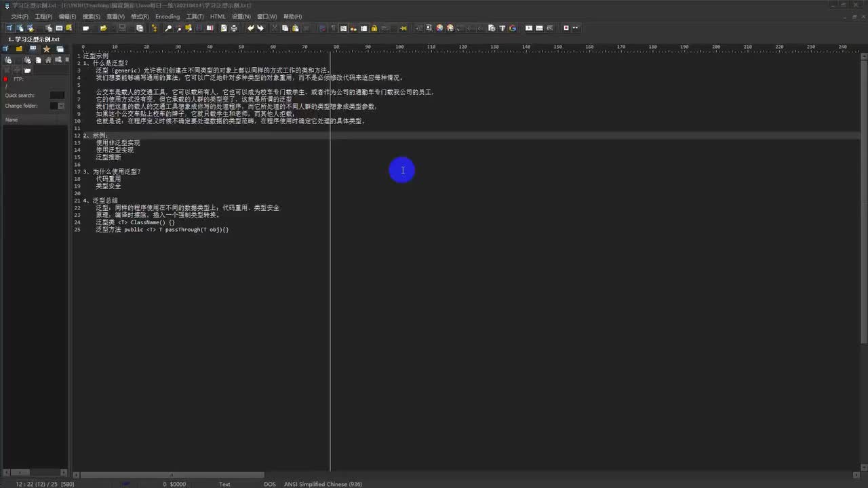Screen dimensions: 868x488
Task: Open a file using the yellow folder toolbar icon
Action: coord(103,28)
